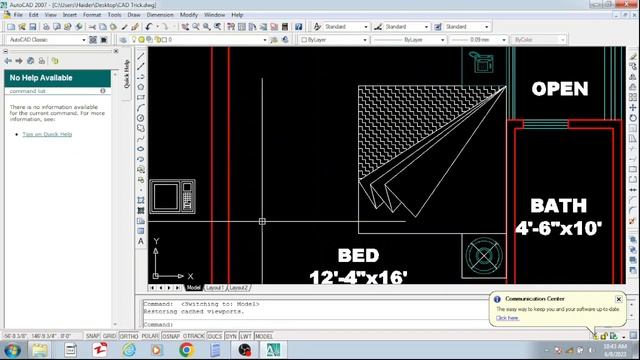
Task: Toggle OSNAP in status bar
Action: 171,336
